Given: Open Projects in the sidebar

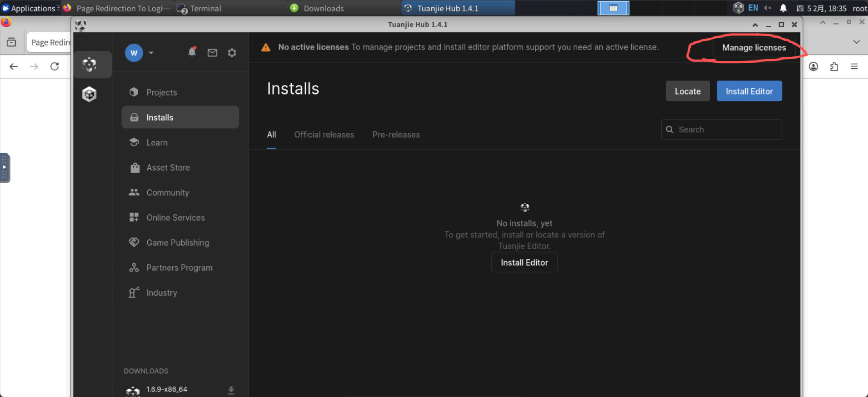Looking at the screenshot, I should tap(180, 92).
